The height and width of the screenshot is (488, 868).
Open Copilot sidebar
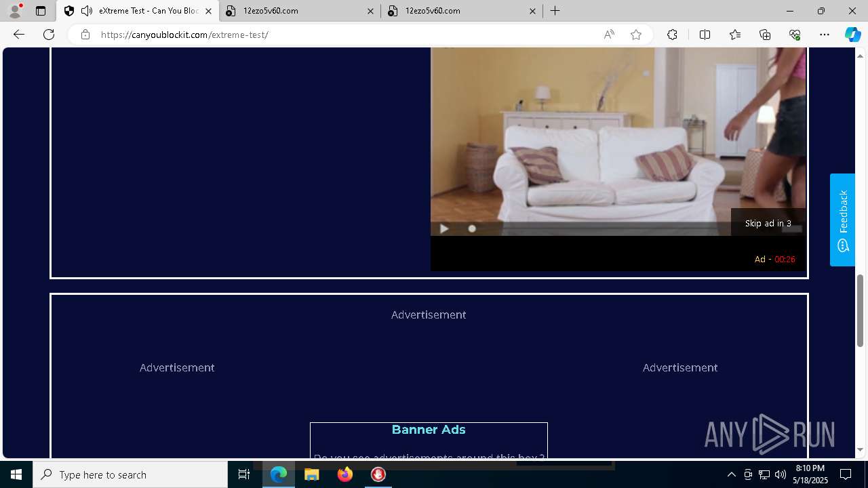pos(852,35)
